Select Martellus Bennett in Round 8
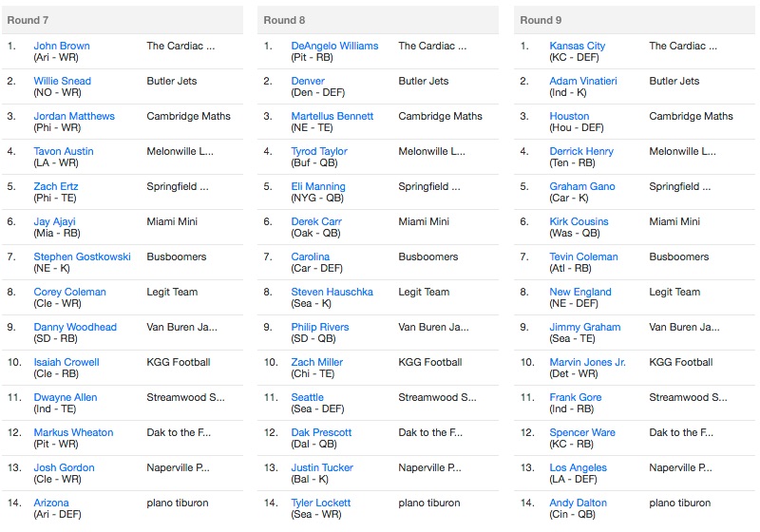The width and height of the screenshot is (760, 532). [x=332, y=116]
